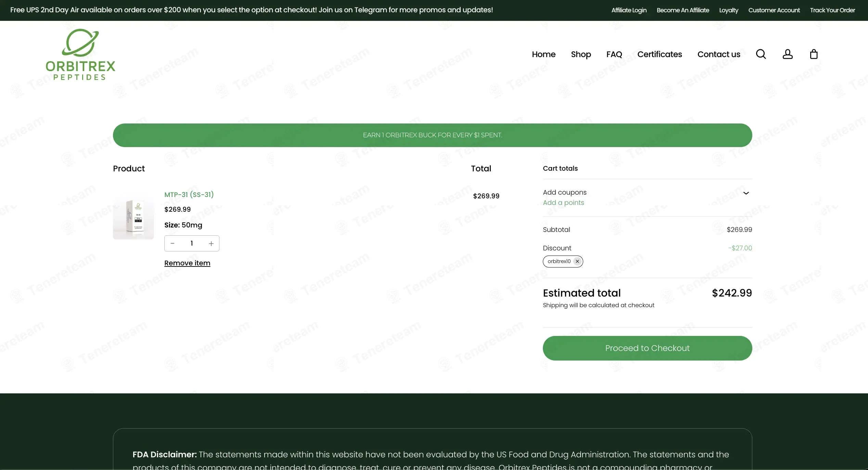Click the Cart totals heading

pyautogui.click(x=560, y=168)
